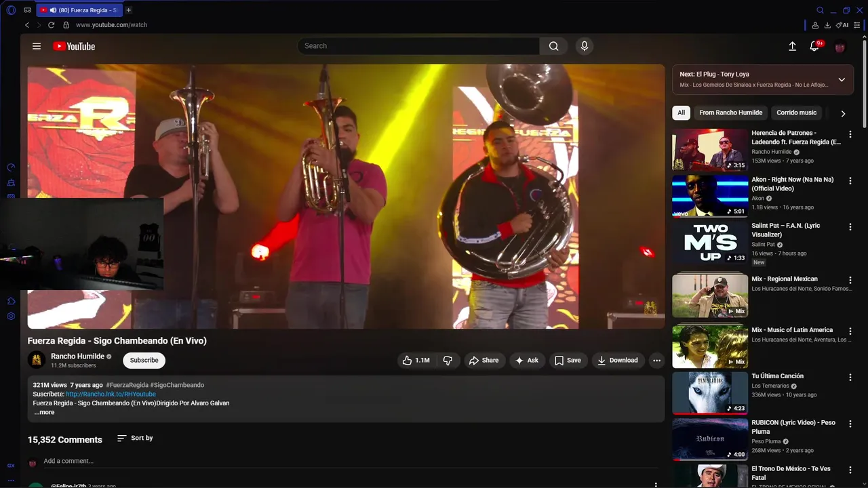Open GX Control sidebar icon

pos(11,167)
